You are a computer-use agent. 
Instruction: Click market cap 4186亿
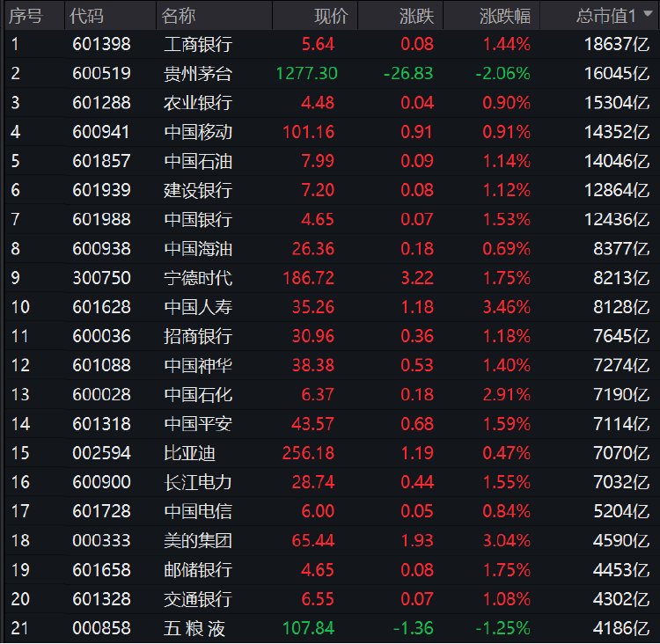click(x=621, y=628)
